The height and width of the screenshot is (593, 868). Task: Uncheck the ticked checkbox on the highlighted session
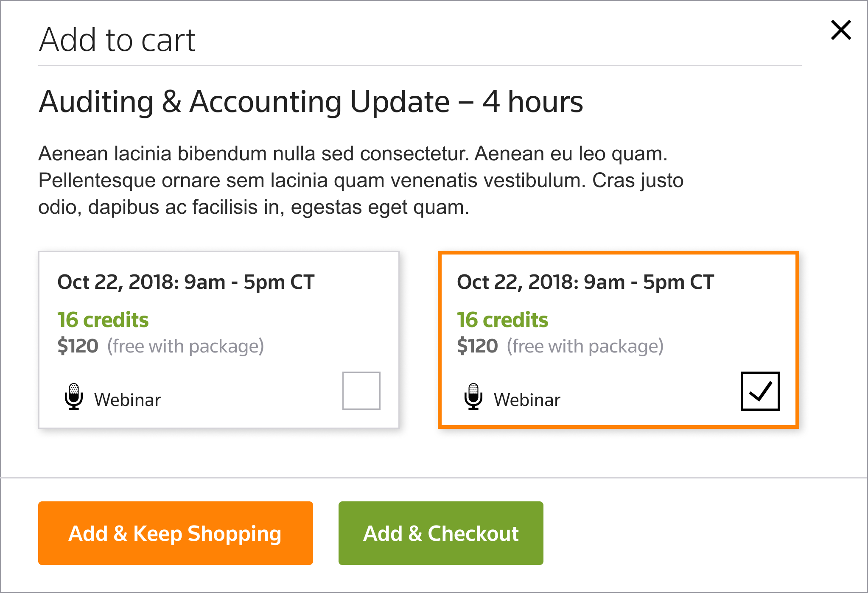point(760,391)
